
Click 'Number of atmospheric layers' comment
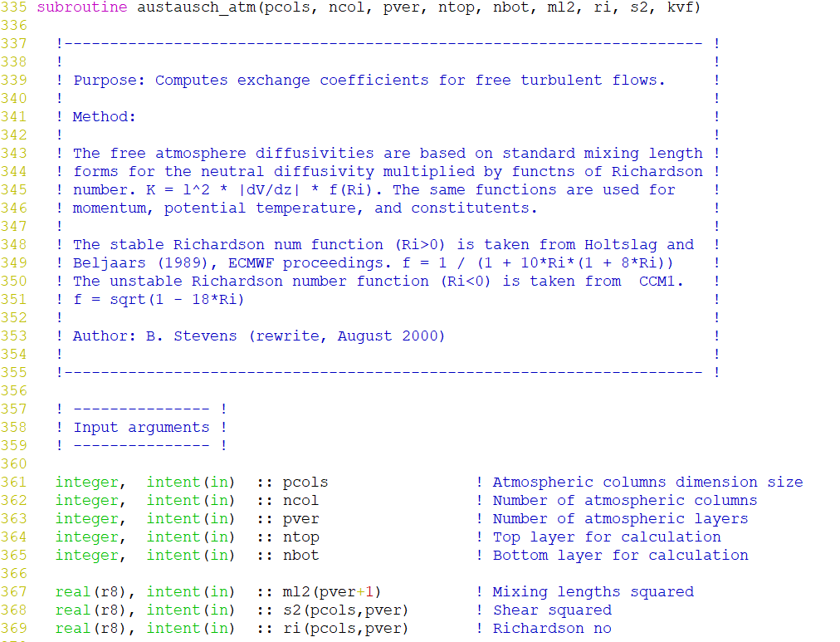(x=620, y=519)
